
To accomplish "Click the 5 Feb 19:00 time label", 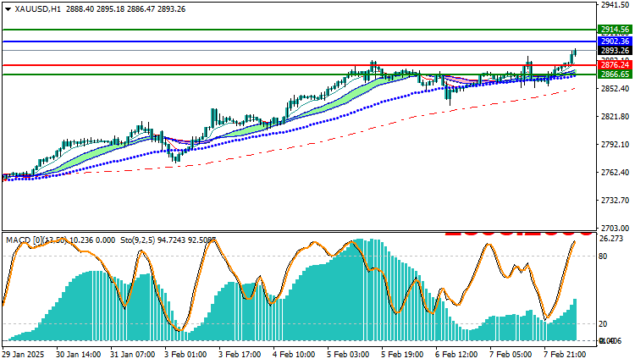I will (402, 355).
